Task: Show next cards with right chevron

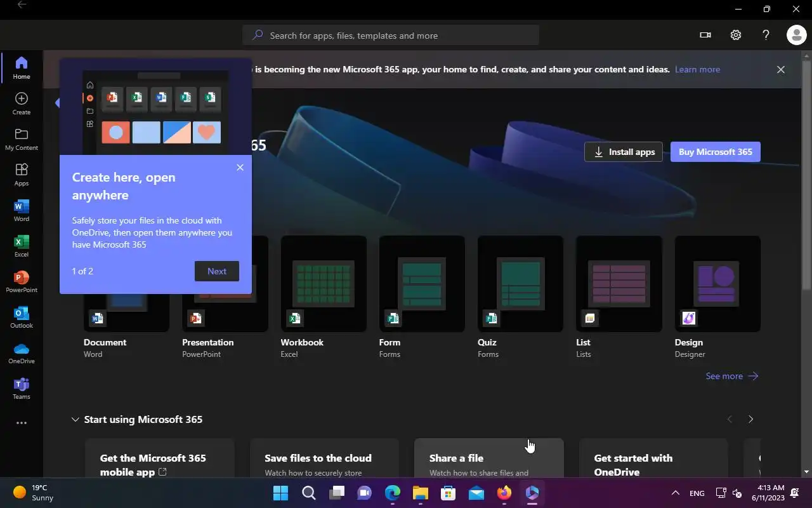Action: pos(751,419)
